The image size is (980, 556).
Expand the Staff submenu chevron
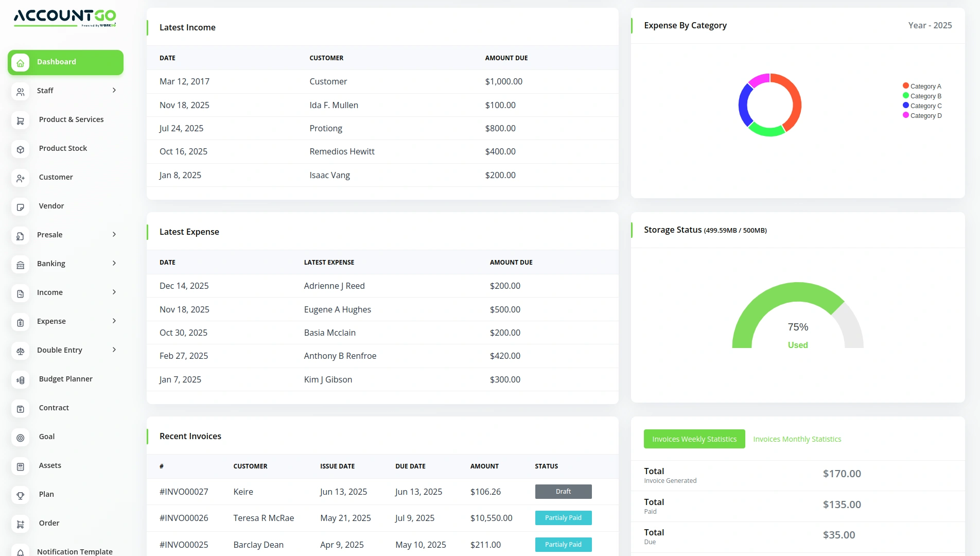[x=114, y=91]
